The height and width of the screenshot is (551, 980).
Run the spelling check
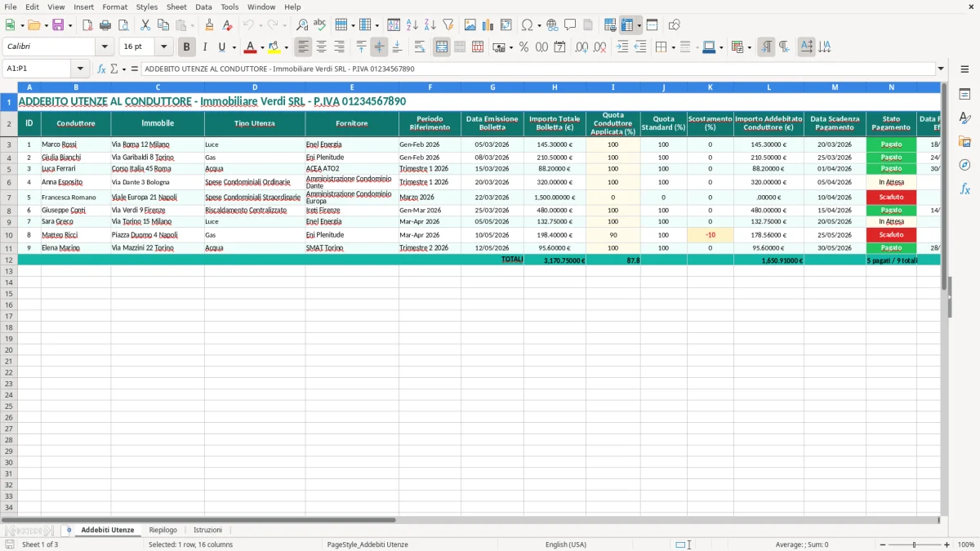(x=320, y=25)
